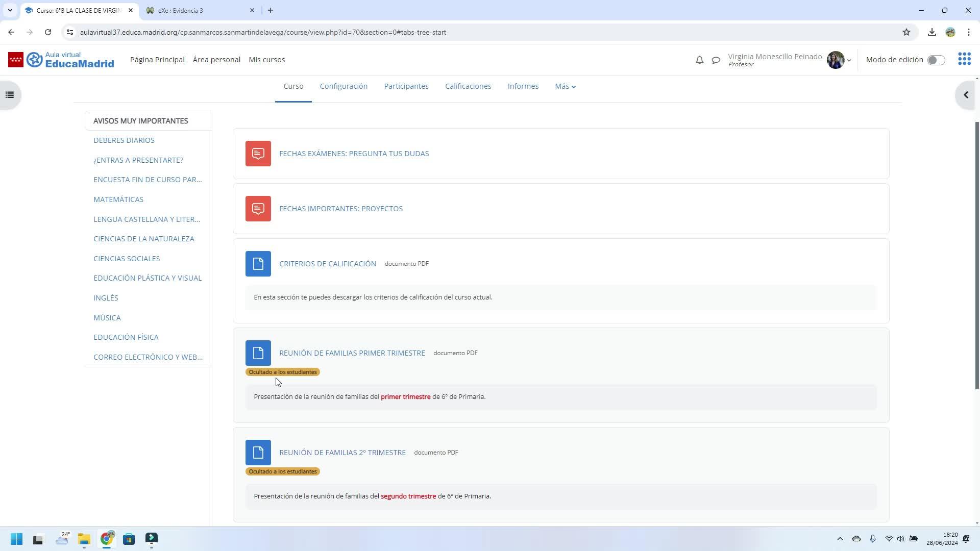Image resolution: width=980 pixels, height=551 pixels.
Task: Expand the right block drawer chevron
Action: tap(966, 95)
